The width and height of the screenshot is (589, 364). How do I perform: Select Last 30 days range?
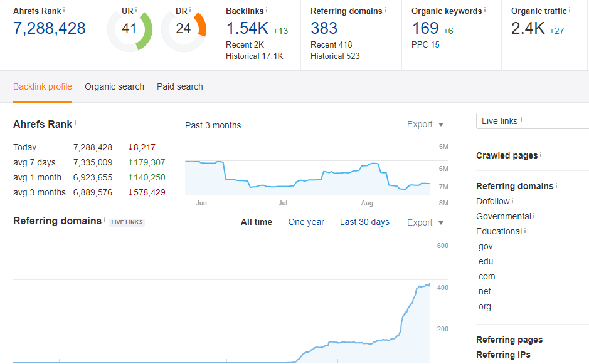tap(364, 222)
